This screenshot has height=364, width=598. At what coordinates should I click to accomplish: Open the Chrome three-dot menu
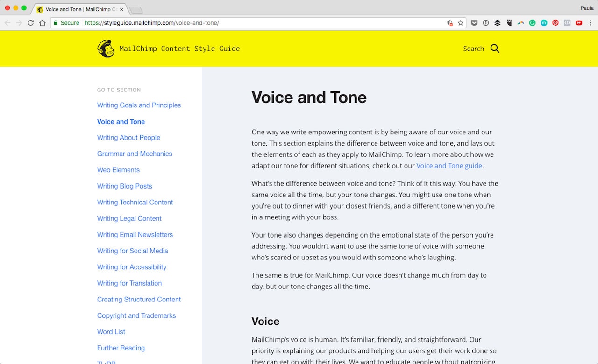(x=591, y=23)
